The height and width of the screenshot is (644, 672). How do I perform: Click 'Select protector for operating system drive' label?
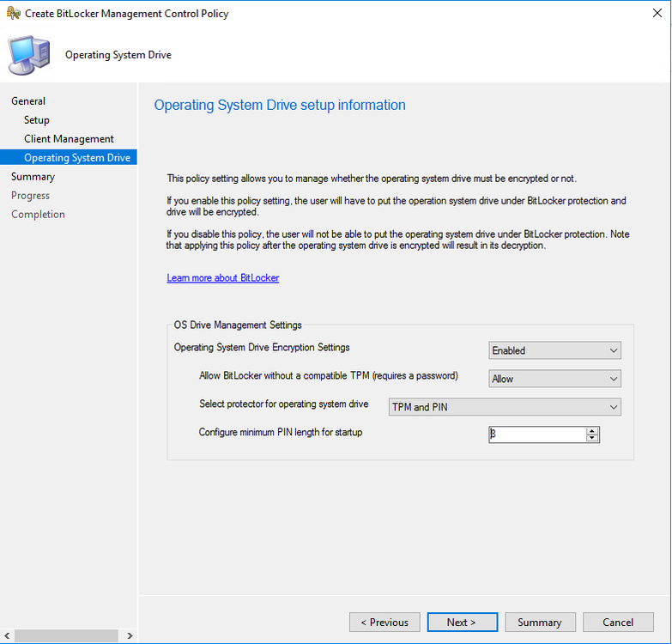click(284, 404)
